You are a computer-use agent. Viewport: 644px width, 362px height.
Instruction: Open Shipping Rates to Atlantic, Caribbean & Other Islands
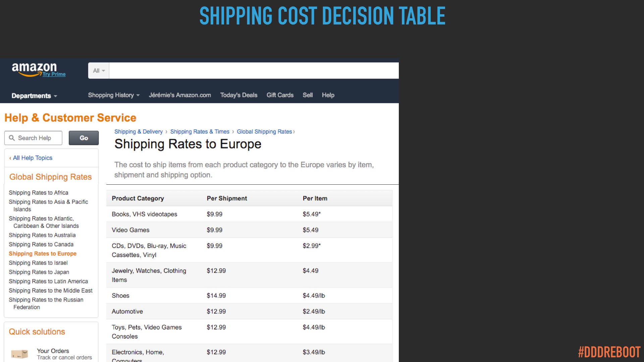[44, 222]
